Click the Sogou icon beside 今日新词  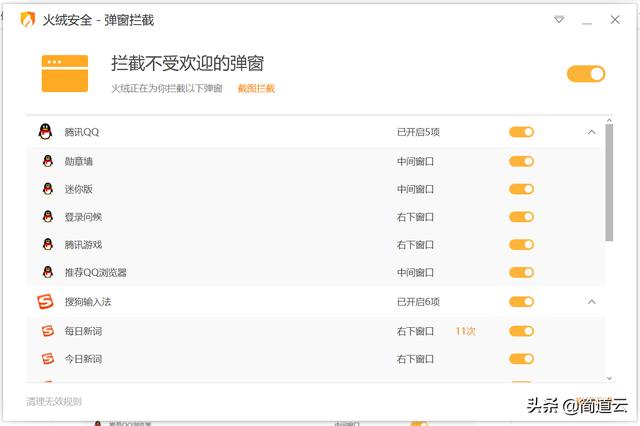coord(48,359)
